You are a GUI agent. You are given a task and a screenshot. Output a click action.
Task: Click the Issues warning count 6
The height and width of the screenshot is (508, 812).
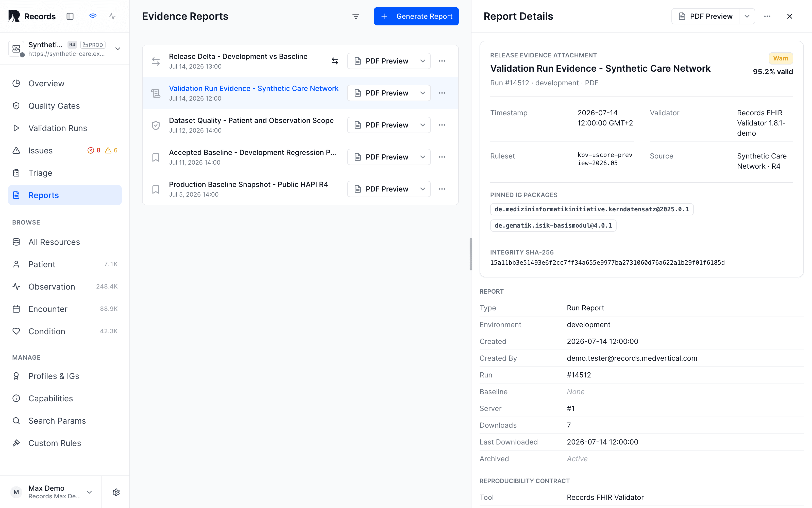(111, 150)
